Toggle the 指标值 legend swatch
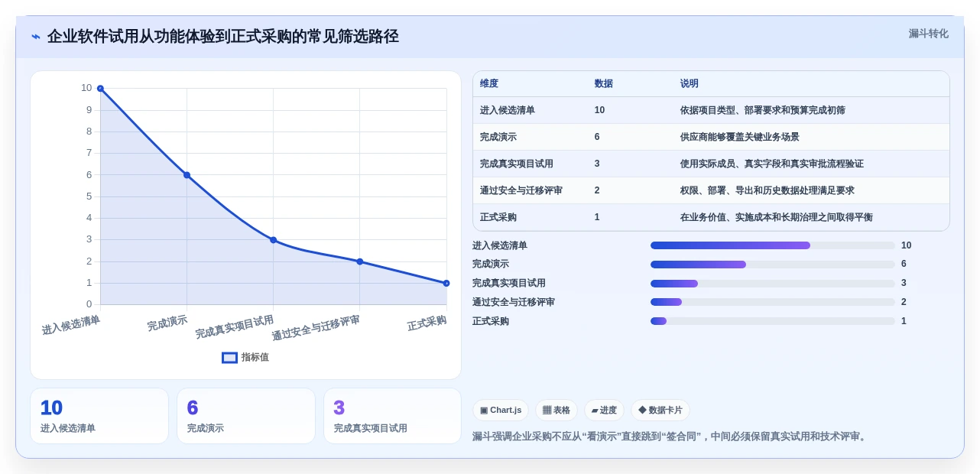This screenshot has width=980, height=474. coord(229,357)
